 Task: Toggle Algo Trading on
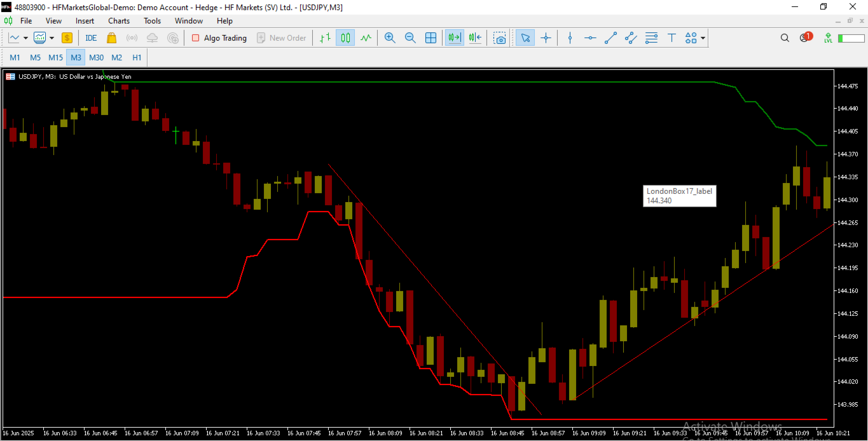coord(219,38)
